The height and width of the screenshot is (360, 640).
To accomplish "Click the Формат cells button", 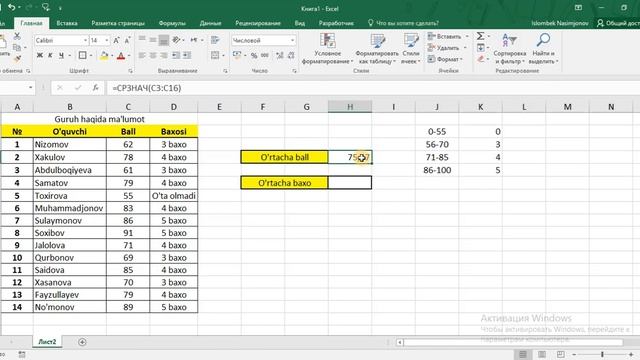I will pyautogui.click(x=445, y=59).
